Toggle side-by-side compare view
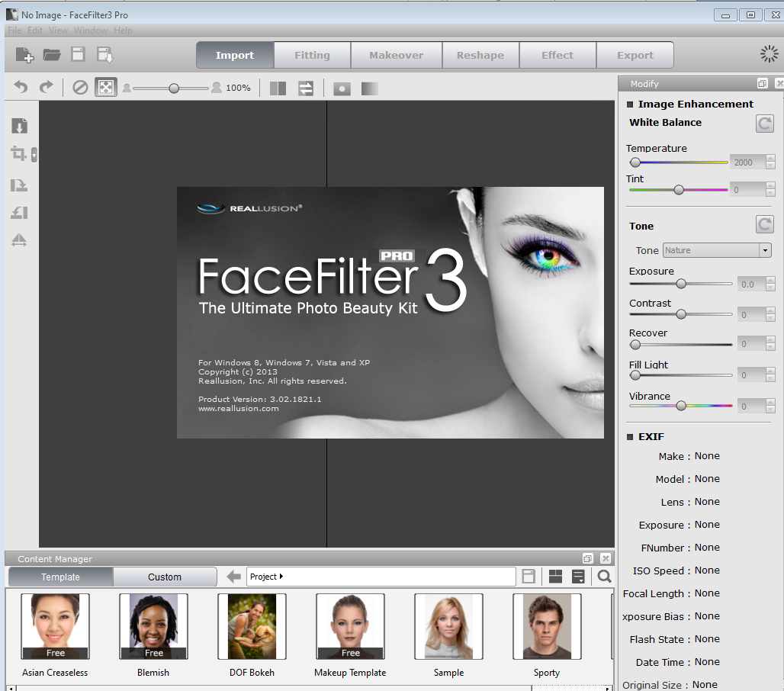Viewport: 784px width, 691px height. point(278,88)
